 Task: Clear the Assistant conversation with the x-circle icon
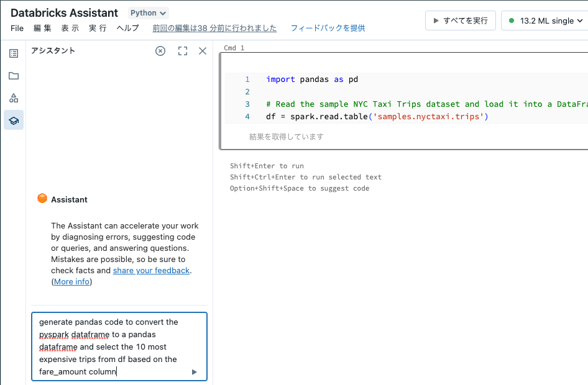tap(160, 51)
